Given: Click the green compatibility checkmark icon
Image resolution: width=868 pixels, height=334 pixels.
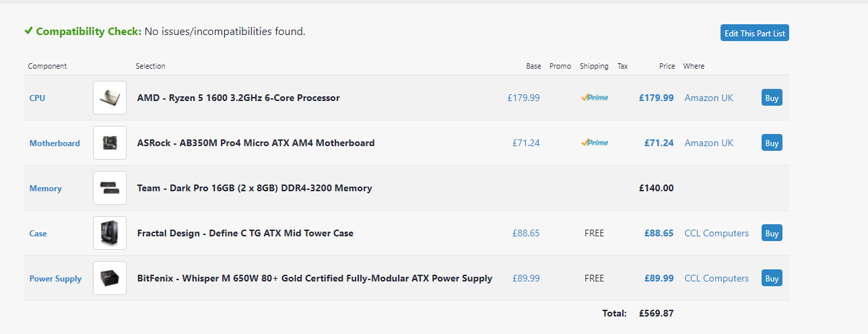Looking at the screenshot, I should click(x=28, y=31).
